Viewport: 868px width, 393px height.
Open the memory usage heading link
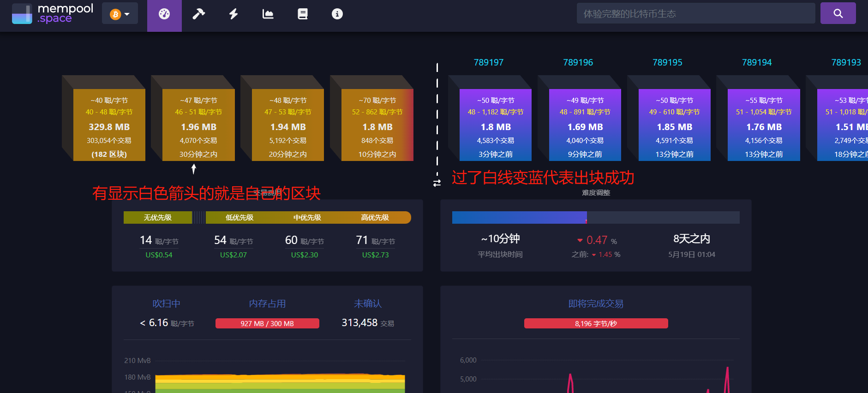point(267,304)
